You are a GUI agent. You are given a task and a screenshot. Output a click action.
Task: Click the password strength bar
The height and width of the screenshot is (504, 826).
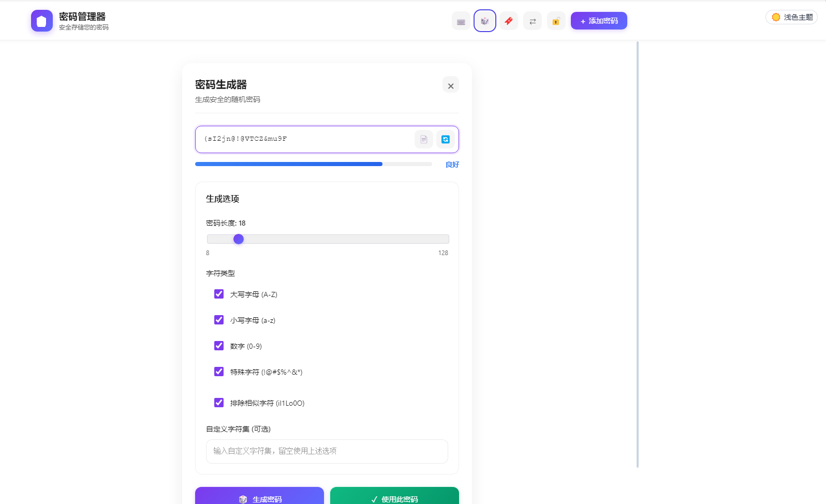point(314,164)
